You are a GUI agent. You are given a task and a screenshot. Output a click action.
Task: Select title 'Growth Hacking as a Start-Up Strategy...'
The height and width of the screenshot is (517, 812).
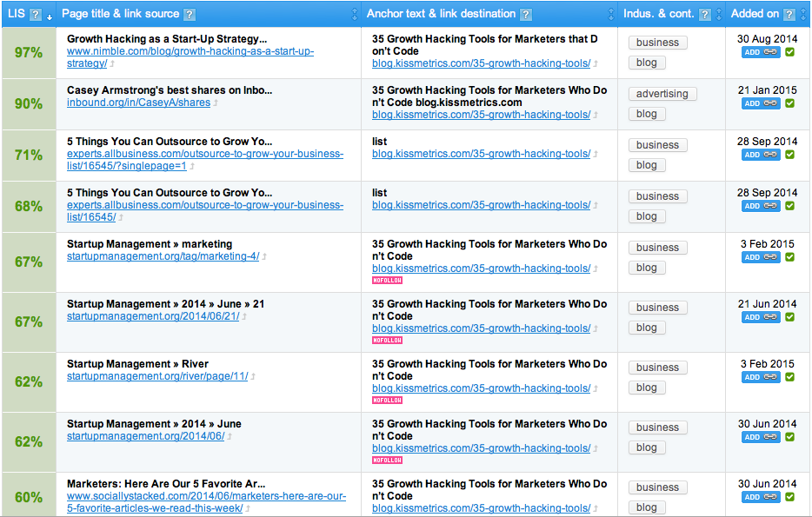click(x=167, y=39)
